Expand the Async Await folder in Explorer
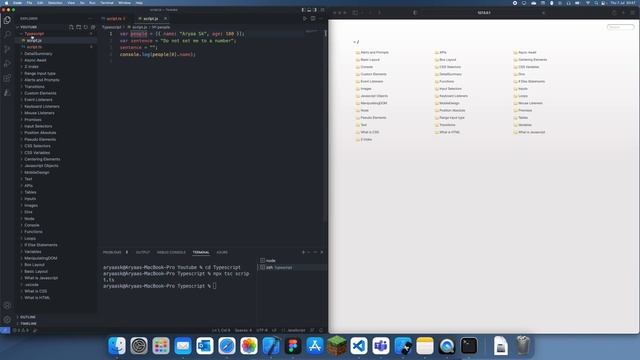The height and width of the screenshot is (360, 640). [56, 60]
